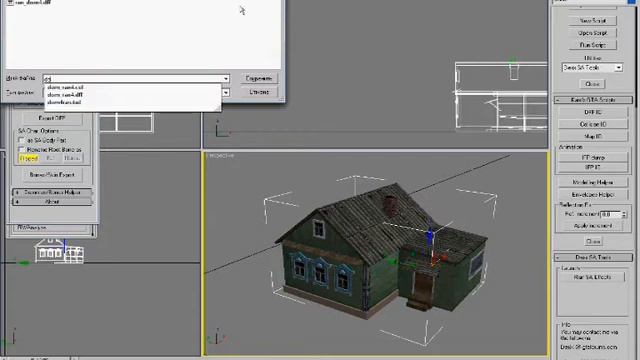This screenshot has width=640, height=360.
Task: Click the Save button in the file dialog
Action: click(259, 78)
